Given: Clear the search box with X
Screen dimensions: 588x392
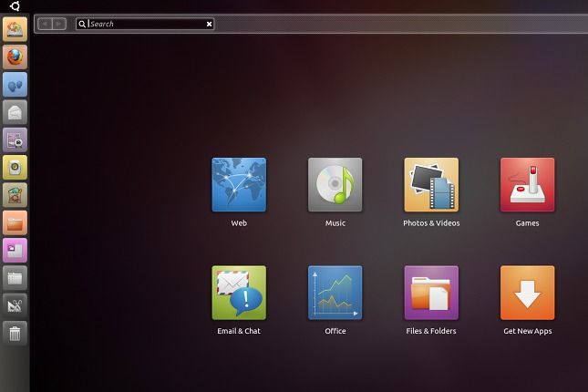Looking at the screenshot, I should point(209,24).
